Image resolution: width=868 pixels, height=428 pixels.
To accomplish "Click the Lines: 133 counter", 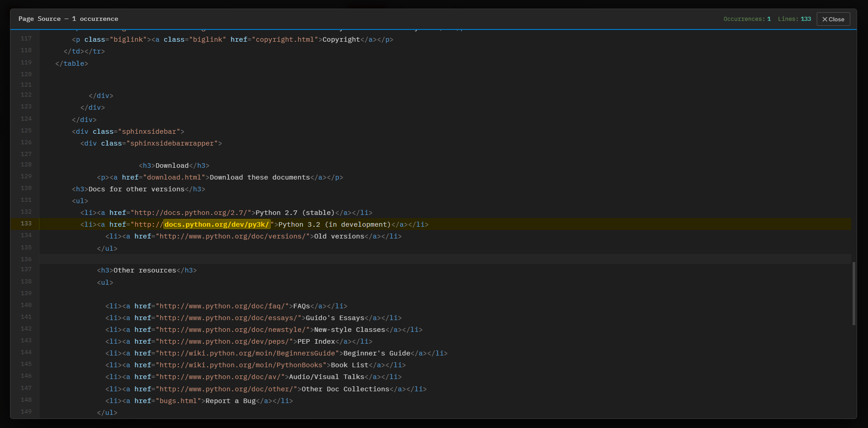I will [x=794, y=19].
